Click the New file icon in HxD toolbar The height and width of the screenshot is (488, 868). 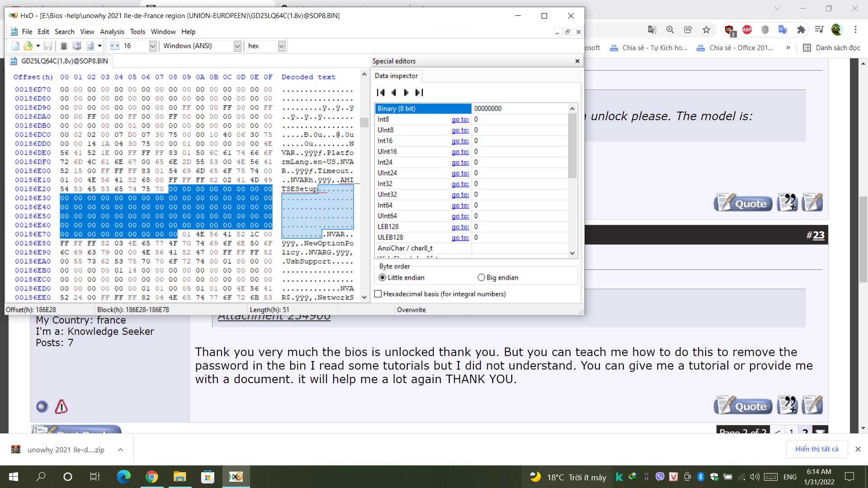15,46
